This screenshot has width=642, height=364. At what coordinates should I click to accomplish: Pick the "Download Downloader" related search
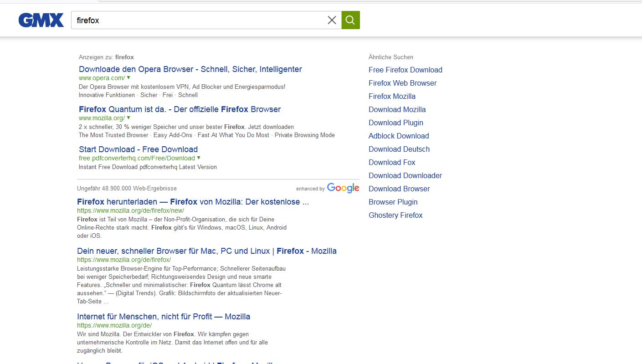[x=405, y=175]
